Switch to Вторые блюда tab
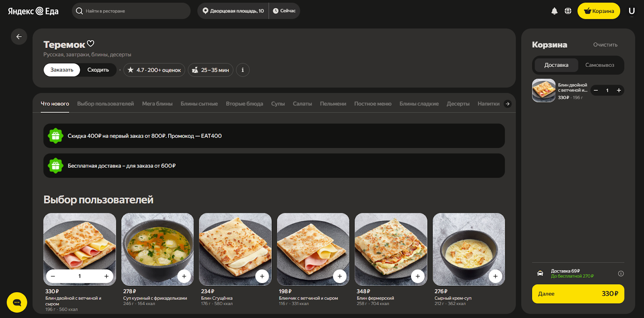644x318 pixels. point(244,104)
